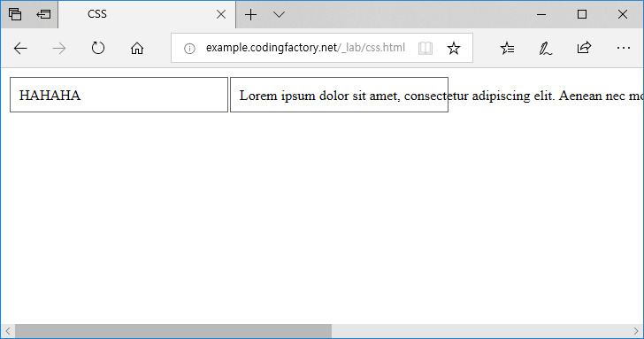Click the HAHAHA box
644x339 pixels.
click(x=119, y=95)
